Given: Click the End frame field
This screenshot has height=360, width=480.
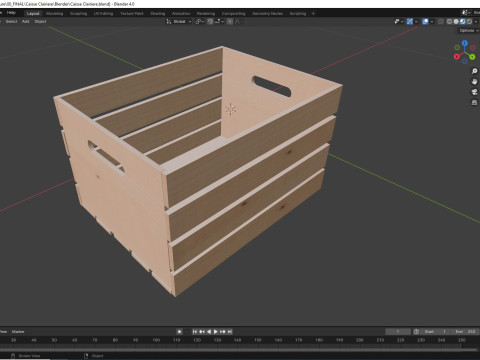Looking at the screenshot, I should tap(465, 332).
